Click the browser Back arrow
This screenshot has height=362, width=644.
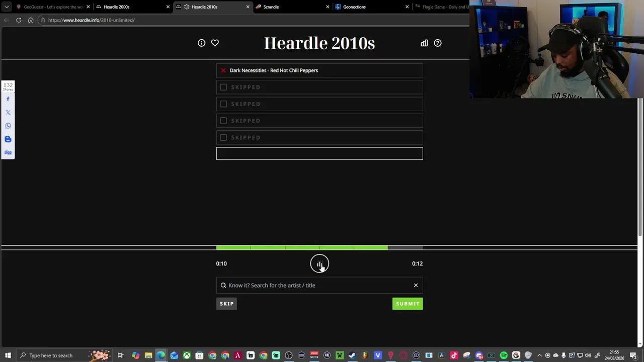point(6,20)
